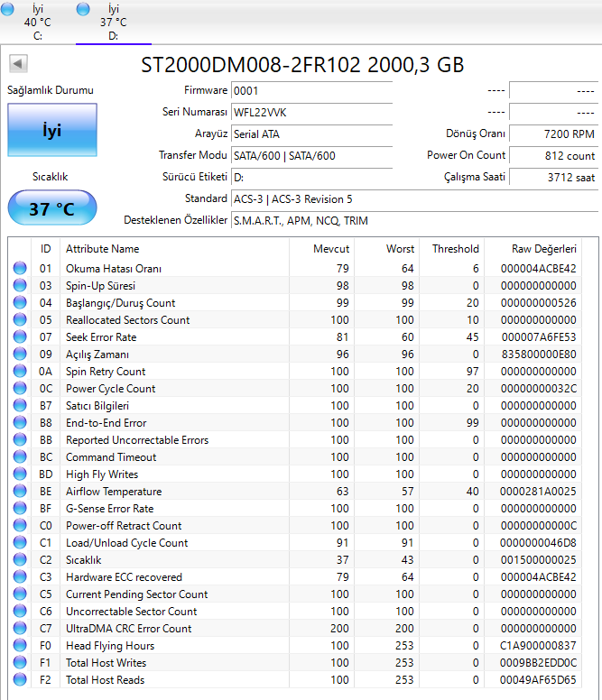This screenshot has height=700, width=602.
Task: Click status circle for Uncorrectable Sector Count
Action: pos(20,611)
